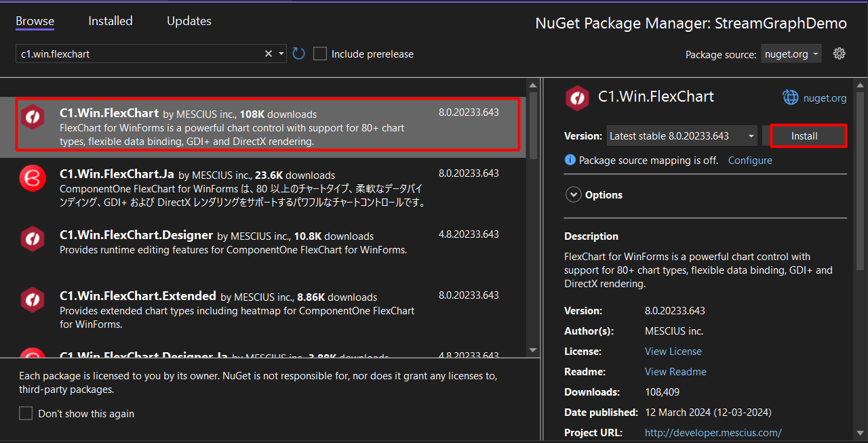
Task: Enable Include prerelease checkbox
Action: click(320, 54)
